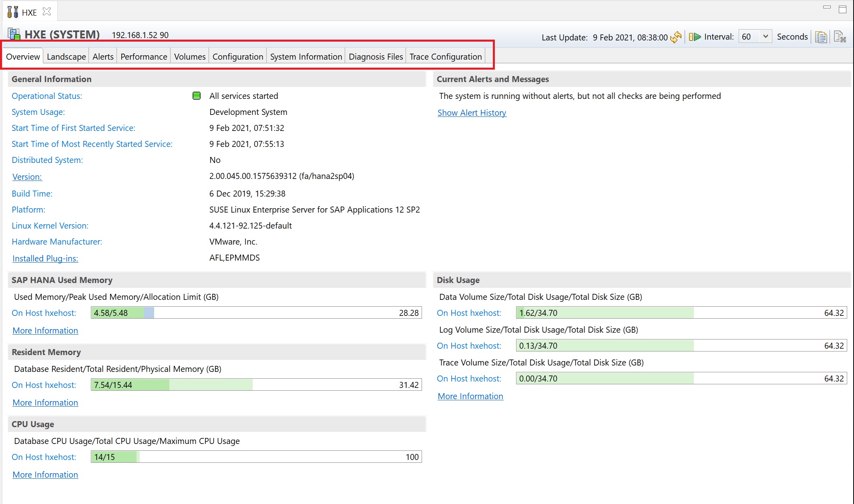The width and height of the screenshot is (854, 504).
Task: Minimize the editor panel
Action: [827, 8]
